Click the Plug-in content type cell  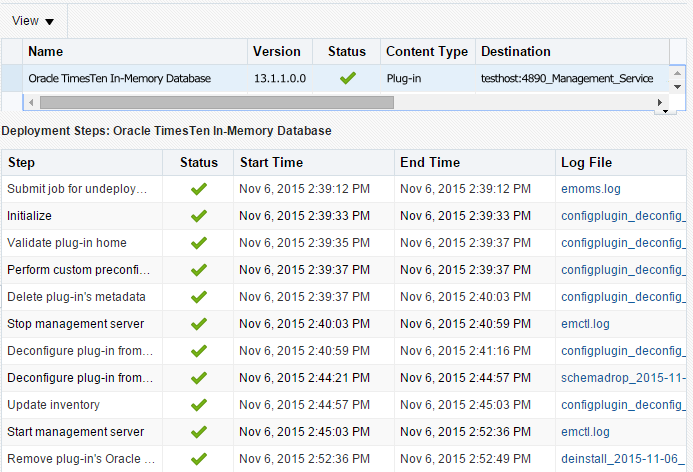click(x=404, y=78)
